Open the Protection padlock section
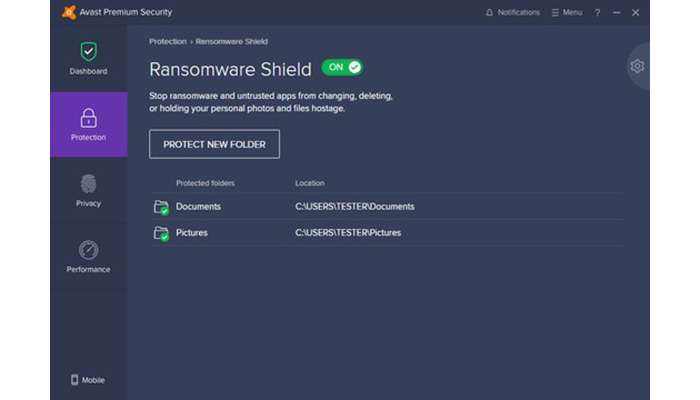Viewport: 700px width, 400px height. (88, 118)
